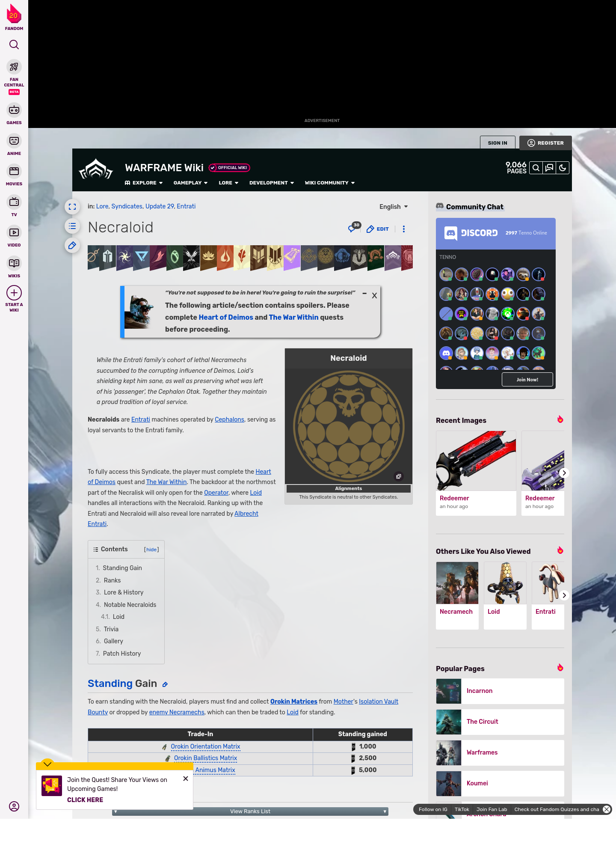Click the Edit article button
The image size is (616, 856).
(x=378, y=229)
